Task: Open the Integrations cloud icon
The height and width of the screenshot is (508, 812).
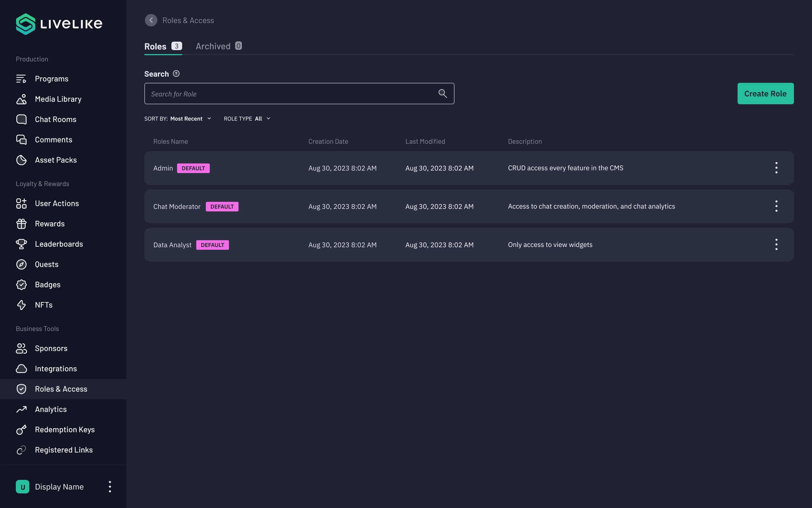Action: point(21,369)
